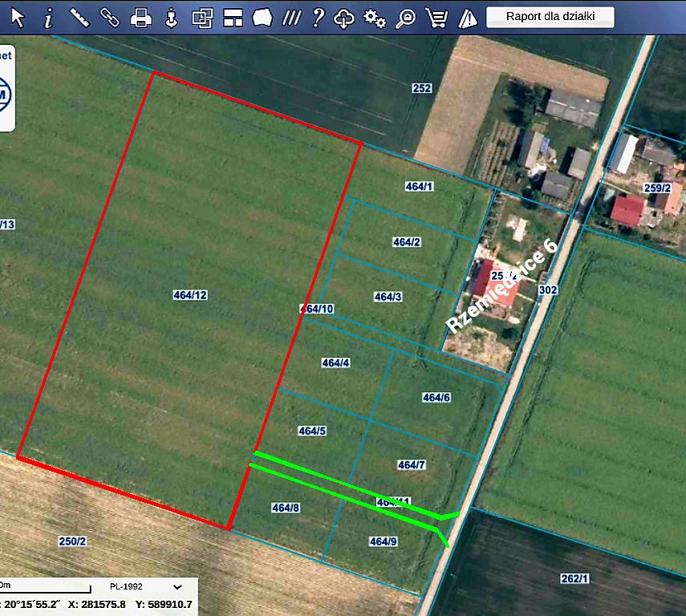The width and height of the screenshot is (686, 616).
Task: Click the Rzemiędzice 6 address label
Action: click(501, 286)
